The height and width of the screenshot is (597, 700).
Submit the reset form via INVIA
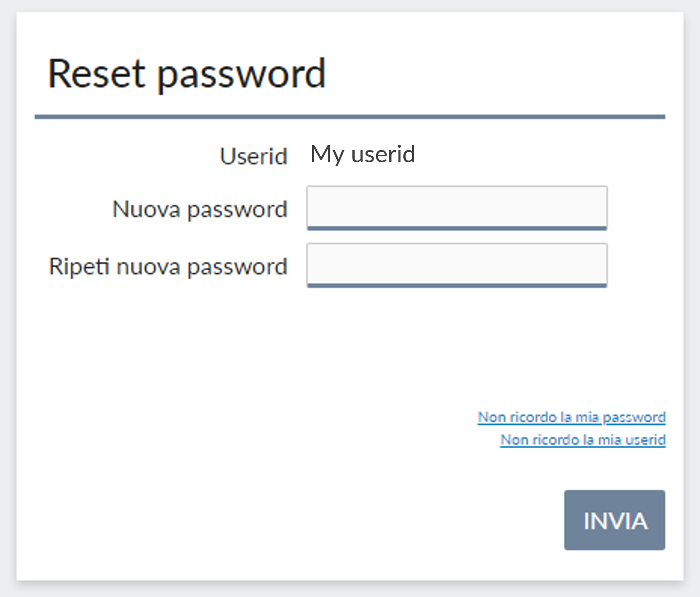pyautogui.click(x=614, y=521)
